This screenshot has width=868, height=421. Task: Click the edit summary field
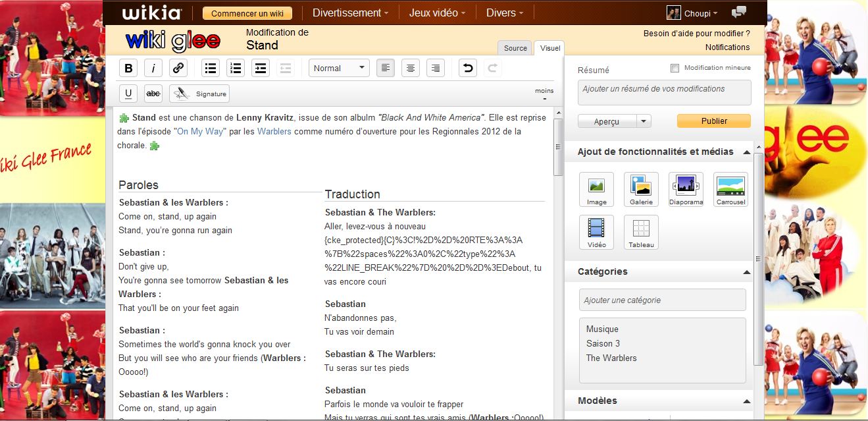point(665,93)
